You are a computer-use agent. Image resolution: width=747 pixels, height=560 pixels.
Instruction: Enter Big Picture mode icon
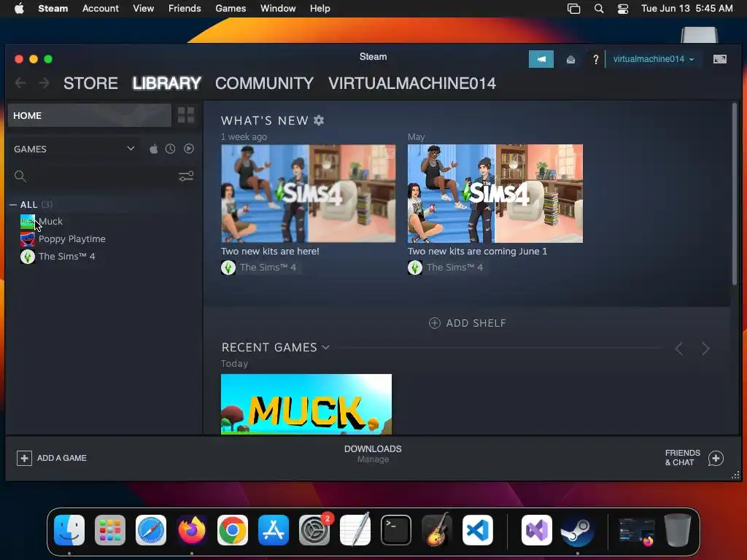point(720,59)
